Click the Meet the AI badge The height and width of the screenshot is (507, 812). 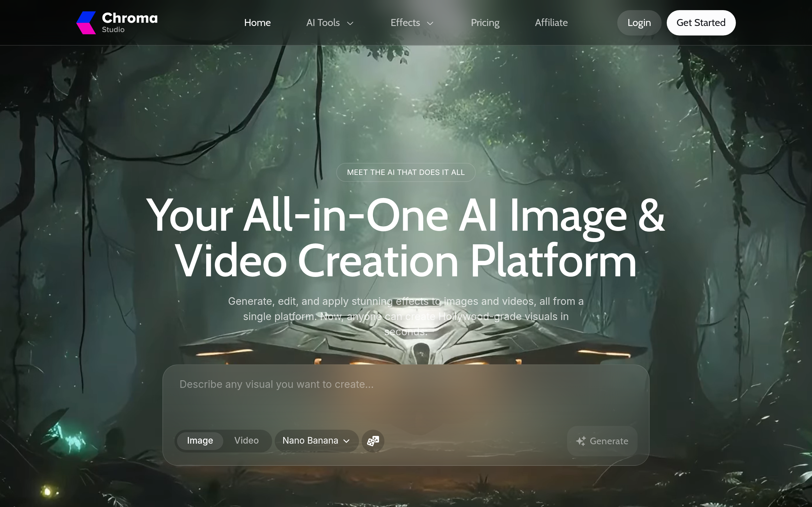[406, 172]
